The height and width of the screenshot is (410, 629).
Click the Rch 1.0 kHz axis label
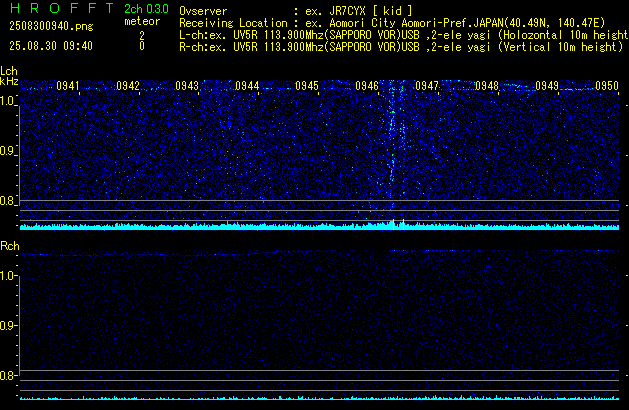8,276
